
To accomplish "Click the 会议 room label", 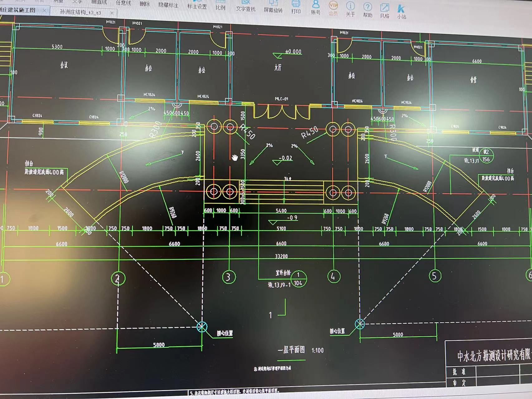I will click(64, 65).
